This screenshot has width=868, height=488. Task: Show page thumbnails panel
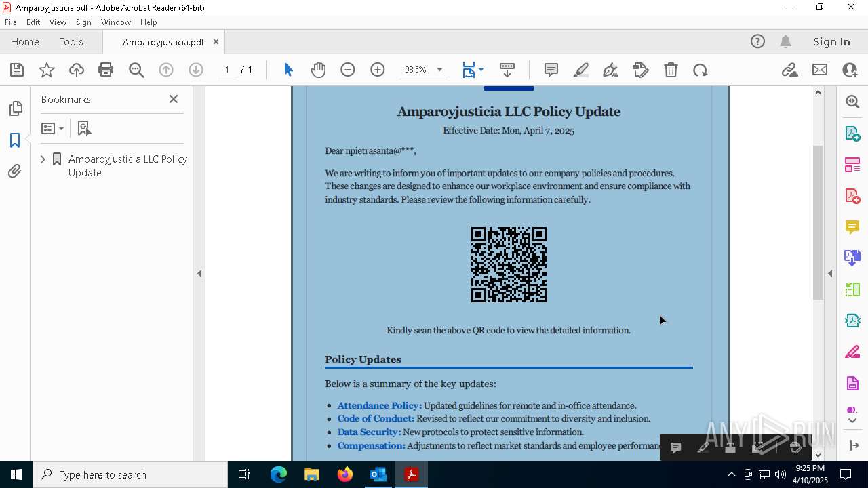coord(15,108)
